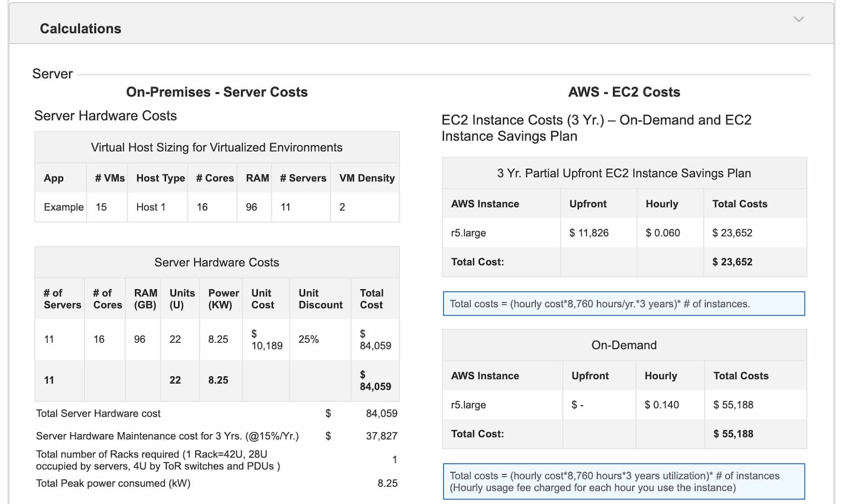Select bold '$ 55,188' total cost cell

733,434
